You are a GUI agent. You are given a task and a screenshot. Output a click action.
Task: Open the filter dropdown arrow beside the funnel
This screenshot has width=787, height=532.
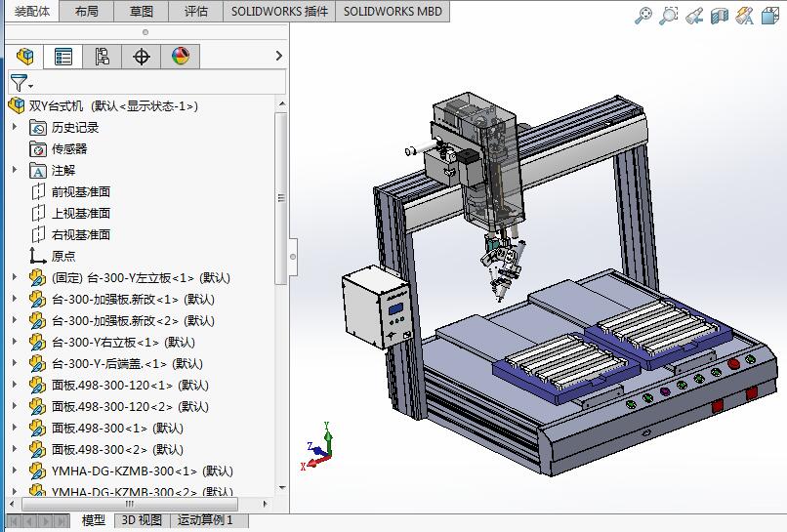point(30,86)
